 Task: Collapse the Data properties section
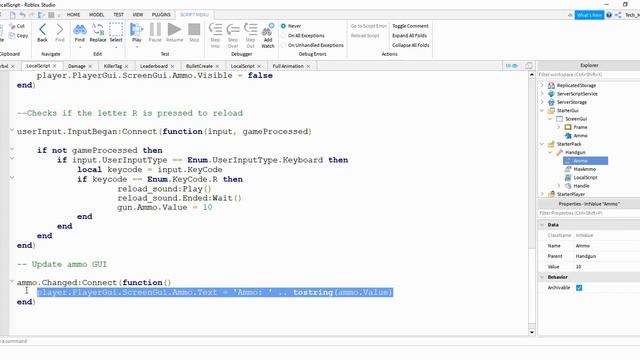[542, 225]
